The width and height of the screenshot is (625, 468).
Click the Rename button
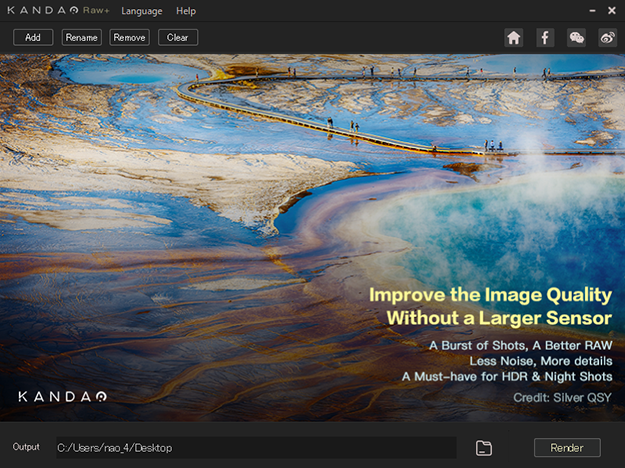81,38
